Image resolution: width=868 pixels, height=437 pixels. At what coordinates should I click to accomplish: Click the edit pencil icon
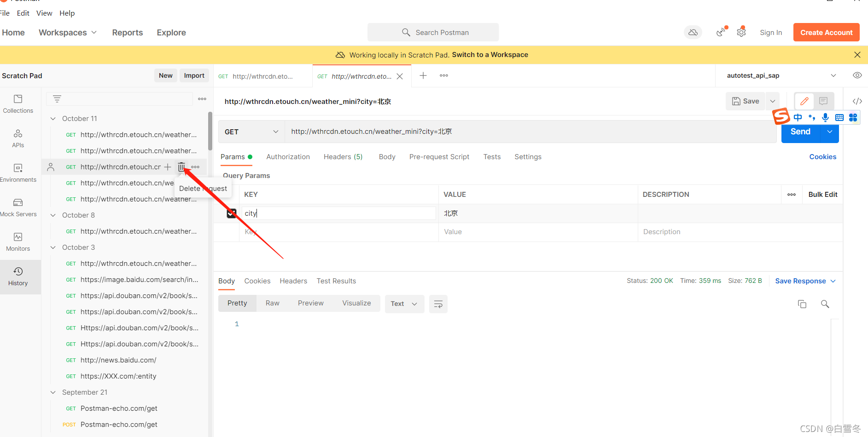tap(804, 101)
